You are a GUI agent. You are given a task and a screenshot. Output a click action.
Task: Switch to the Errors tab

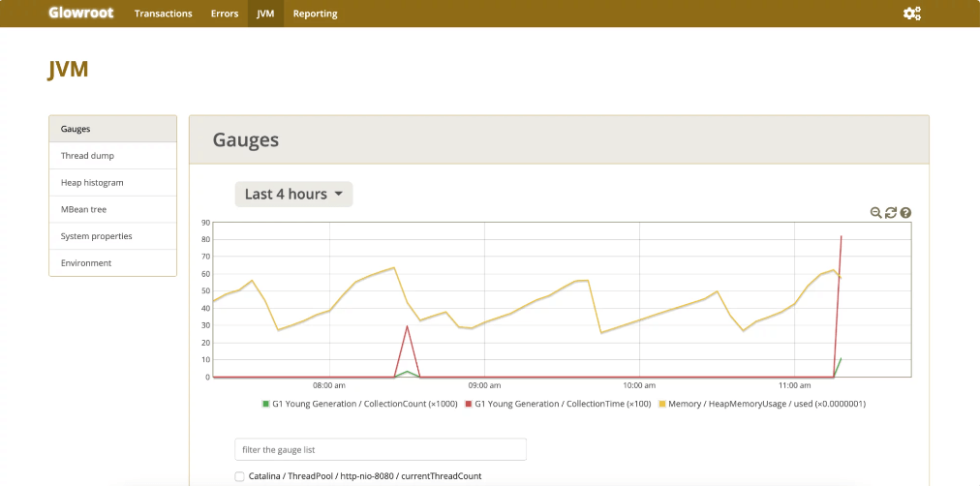pos(225,14)
